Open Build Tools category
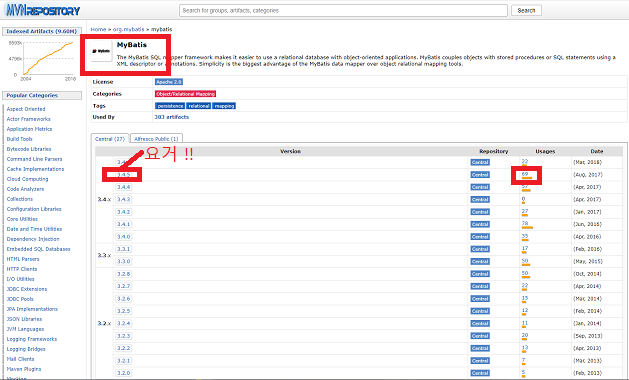Image resolution: width=629 pixels, height=380 pixels. pyautogui.click(x=20, y=139)
